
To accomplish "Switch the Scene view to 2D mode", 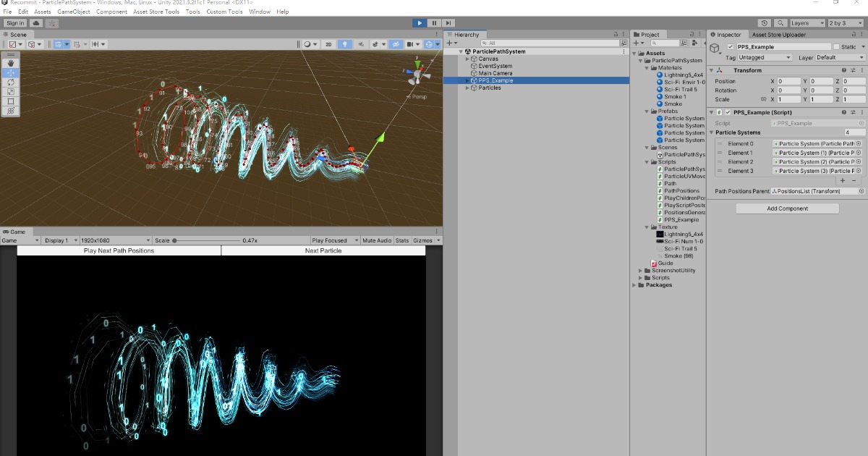I will coord(328,45).
